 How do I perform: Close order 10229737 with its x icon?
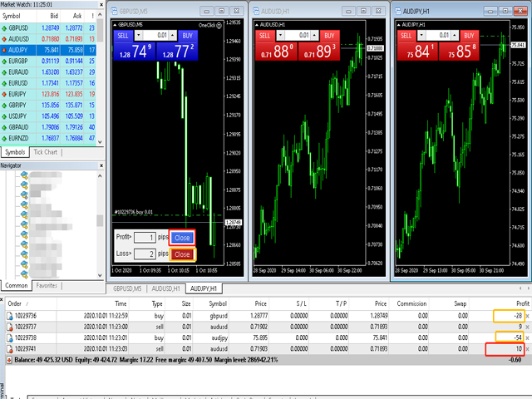click(527, 327)
